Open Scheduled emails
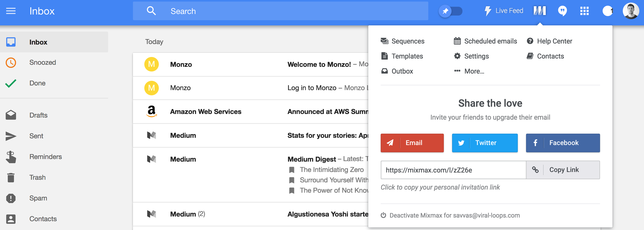 pyautogui.click(x=485, y=41)
